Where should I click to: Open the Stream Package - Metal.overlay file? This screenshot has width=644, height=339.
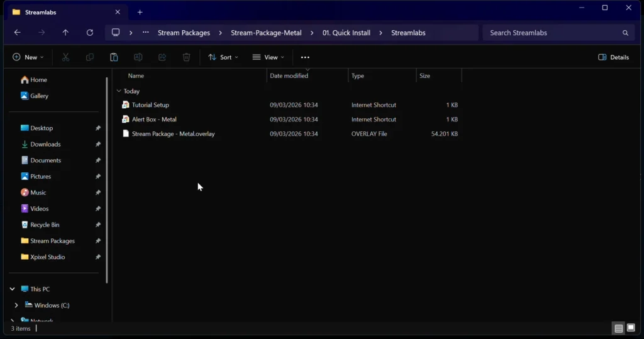click(173, 134)
